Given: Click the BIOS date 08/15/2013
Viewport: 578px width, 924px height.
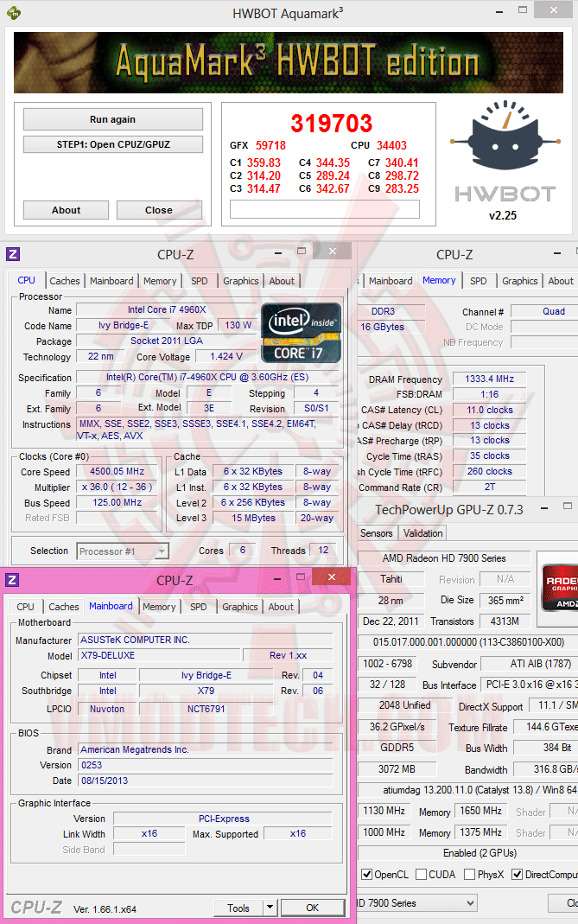Looking at the screenshot, I should tap(205, 781).
